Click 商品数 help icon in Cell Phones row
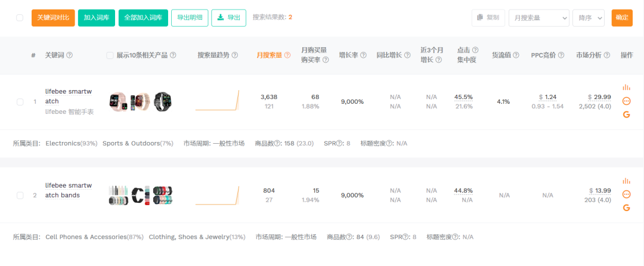Image resolution: width=644 pixels, height=266 pixels. [x=350, y=237]
